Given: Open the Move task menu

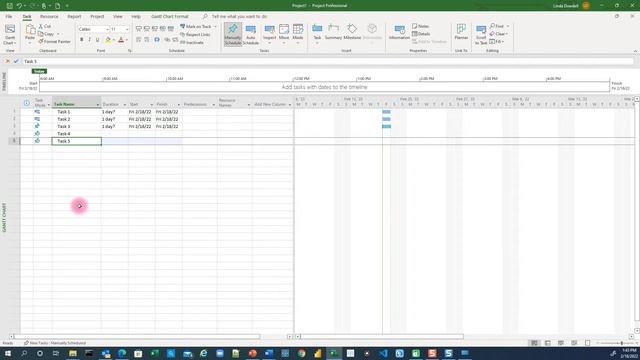Looking at the screenshot, I should pyautogui.click(x=284, y=35).
